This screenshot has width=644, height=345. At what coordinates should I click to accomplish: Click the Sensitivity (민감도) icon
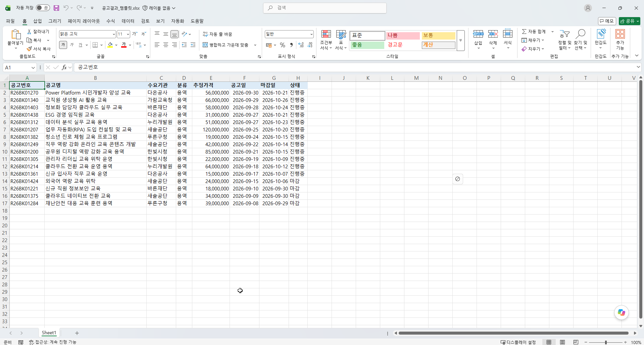601,34
